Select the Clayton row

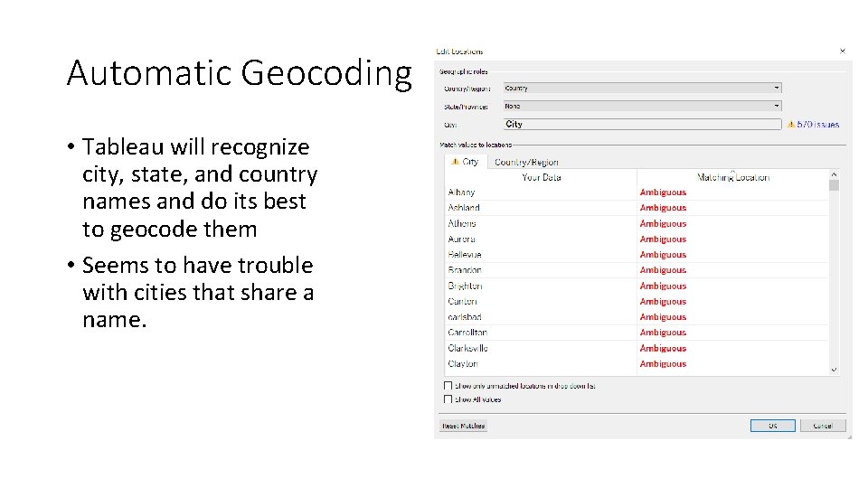[x=637, y=364]
